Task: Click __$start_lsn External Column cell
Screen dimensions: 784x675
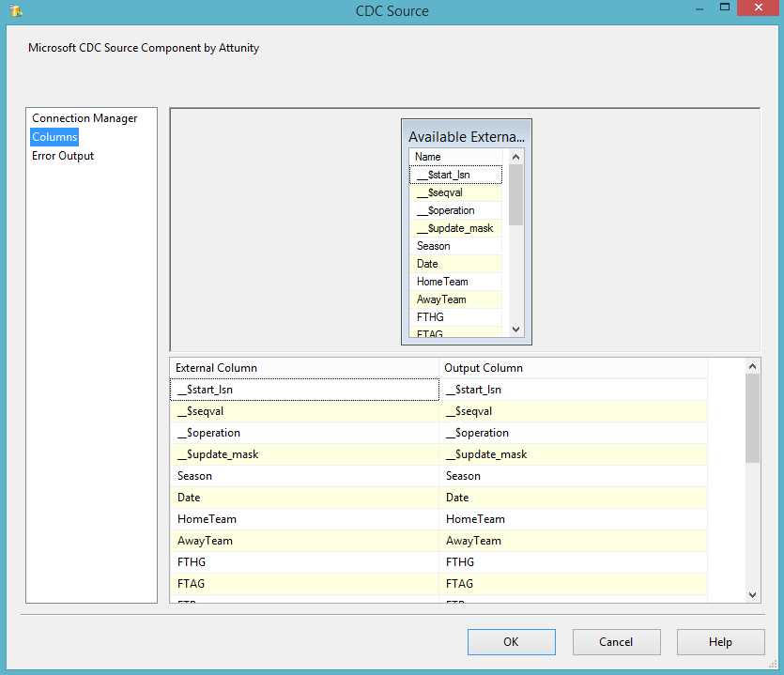Action: click(304, 390)
